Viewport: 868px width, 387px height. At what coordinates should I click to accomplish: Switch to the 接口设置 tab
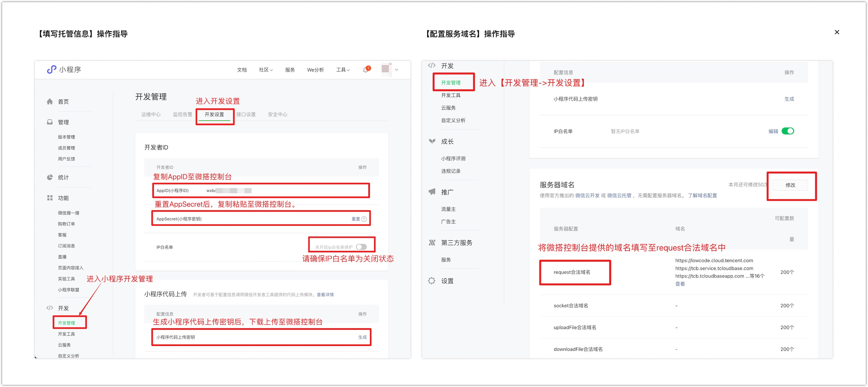[x=246, y=114]
